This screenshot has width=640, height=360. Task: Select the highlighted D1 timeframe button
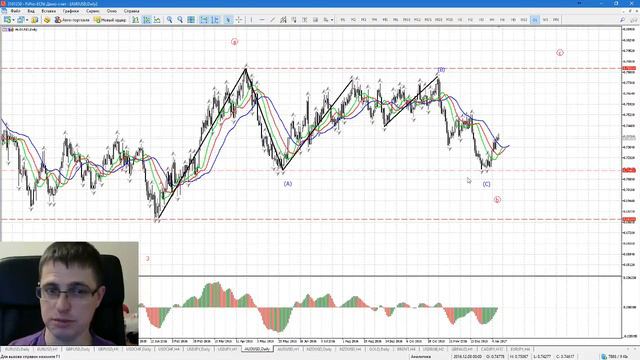coord(535,20)
